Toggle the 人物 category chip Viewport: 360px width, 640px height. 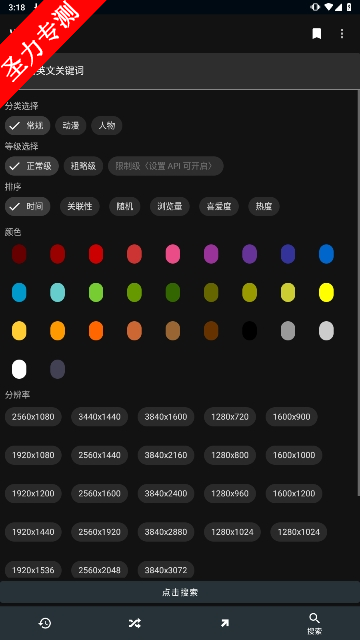click(x=107, y=125)
